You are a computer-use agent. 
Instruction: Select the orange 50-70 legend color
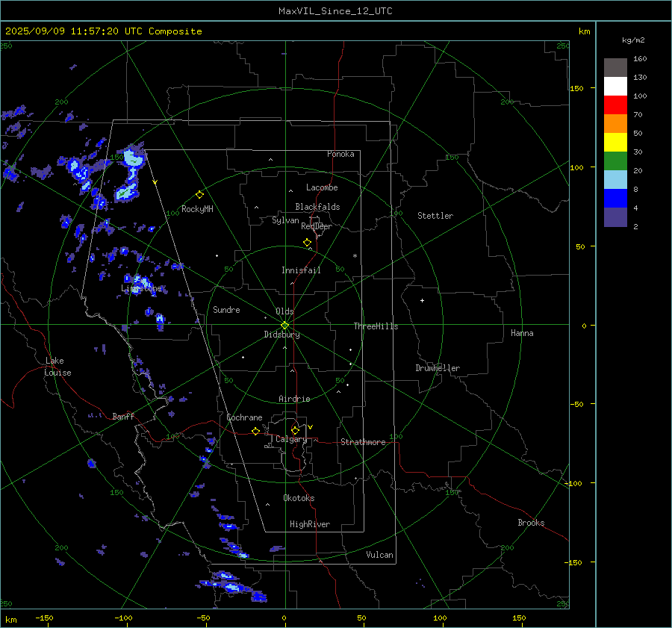click(x=615, y=124)
